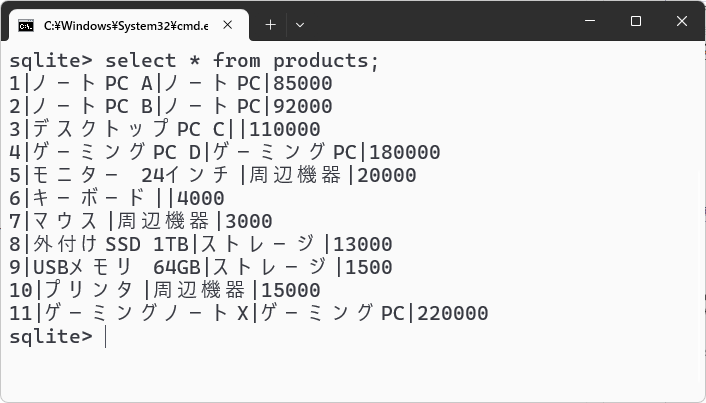Click row 10 プリンタ 15000
Viewport: 706px width, 403px height.
point(165,290)
